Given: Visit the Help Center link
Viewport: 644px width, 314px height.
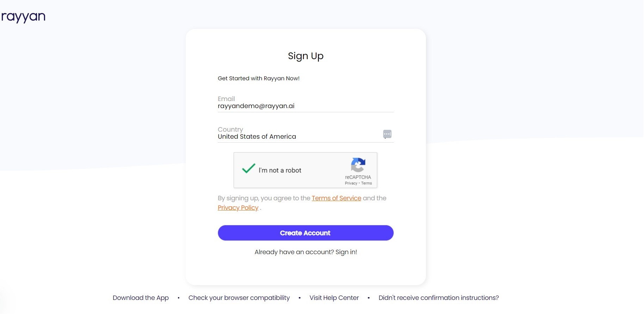Looking at the screenshot, I should (x=334, y=298).
